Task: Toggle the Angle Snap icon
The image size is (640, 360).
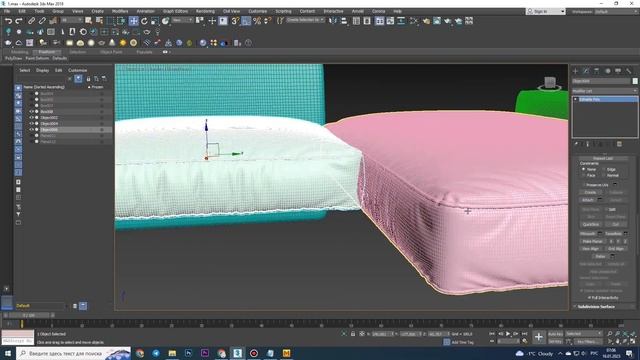Action: (246, 21)
